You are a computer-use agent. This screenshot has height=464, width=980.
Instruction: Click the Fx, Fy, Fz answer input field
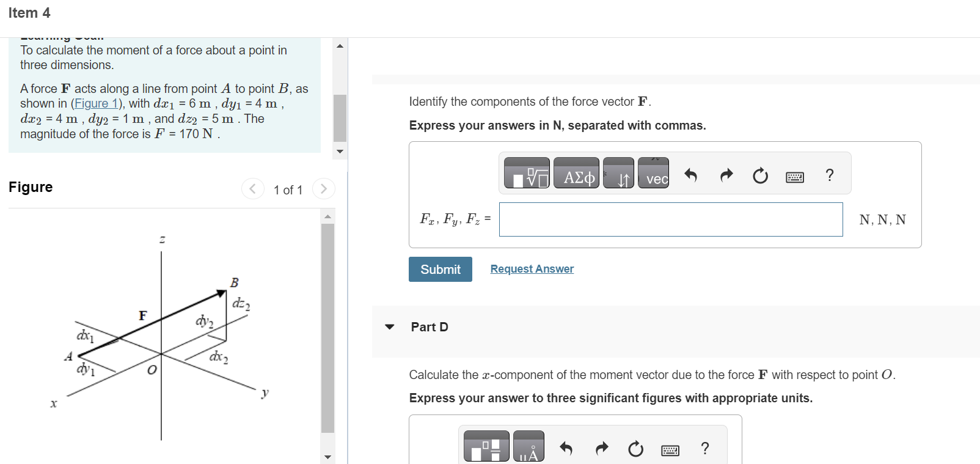[x=671, y=219]
